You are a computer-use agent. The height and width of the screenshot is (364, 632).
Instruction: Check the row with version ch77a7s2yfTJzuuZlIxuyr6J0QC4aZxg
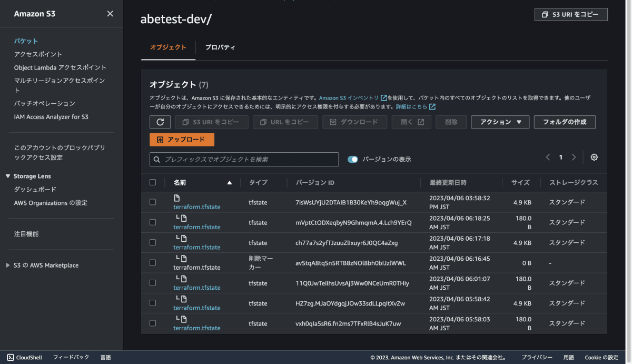pos(153,242)
